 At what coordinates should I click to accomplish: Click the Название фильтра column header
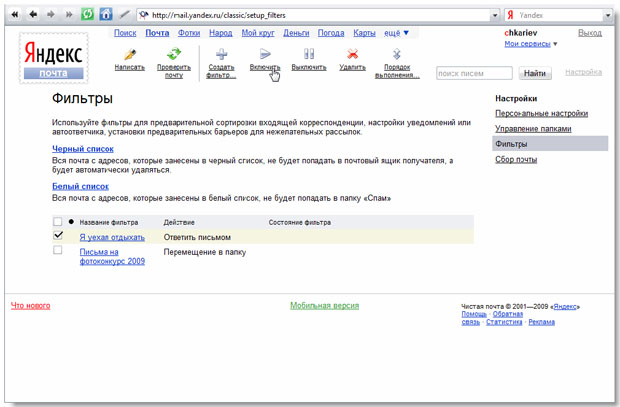[109, 222]
